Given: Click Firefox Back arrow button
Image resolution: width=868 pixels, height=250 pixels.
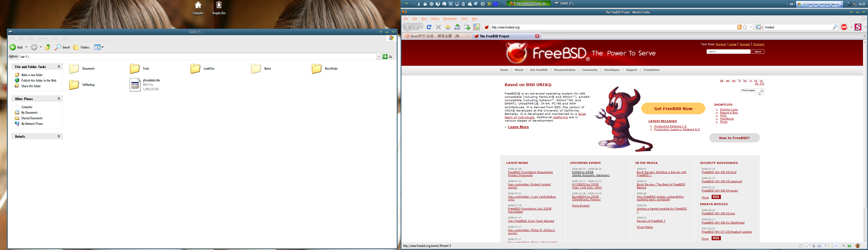Looking at the screenshot, I should pyautogui.click(x=408, y=27).
